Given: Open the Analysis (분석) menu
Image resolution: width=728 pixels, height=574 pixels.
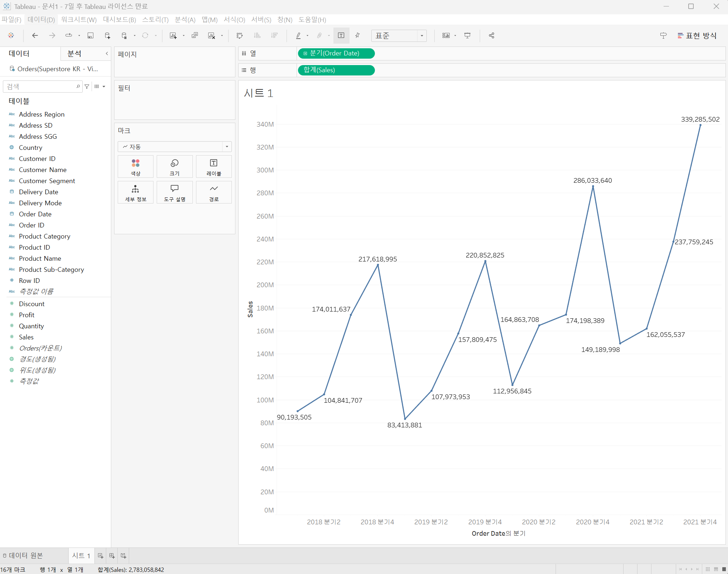Looking at the screenshot, I should pyautogui.click(x=185, y=20).
